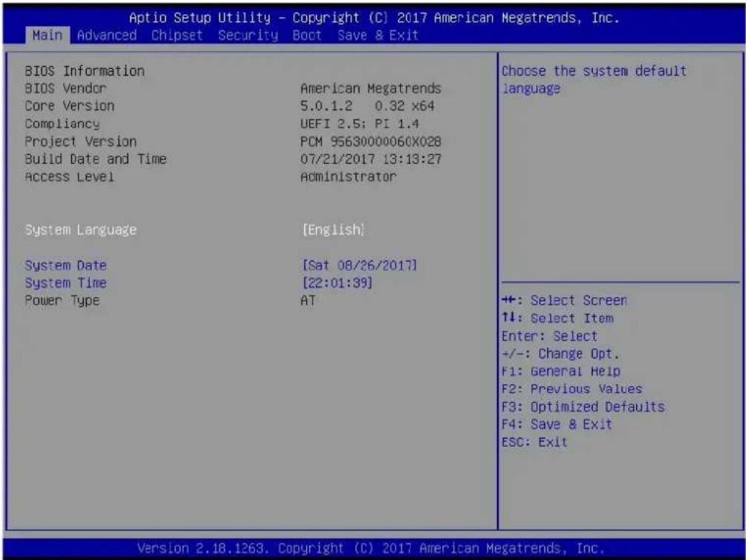746x560 pixels.
Task: Click the Administrator access level value
Action: (x=348, y=177)
